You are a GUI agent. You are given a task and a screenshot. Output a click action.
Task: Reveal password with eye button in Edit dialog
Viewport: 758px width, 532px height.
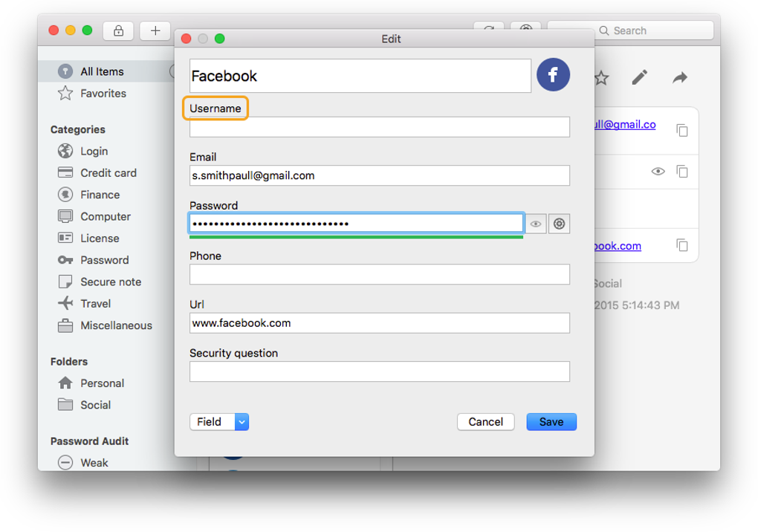pos(536,224)
